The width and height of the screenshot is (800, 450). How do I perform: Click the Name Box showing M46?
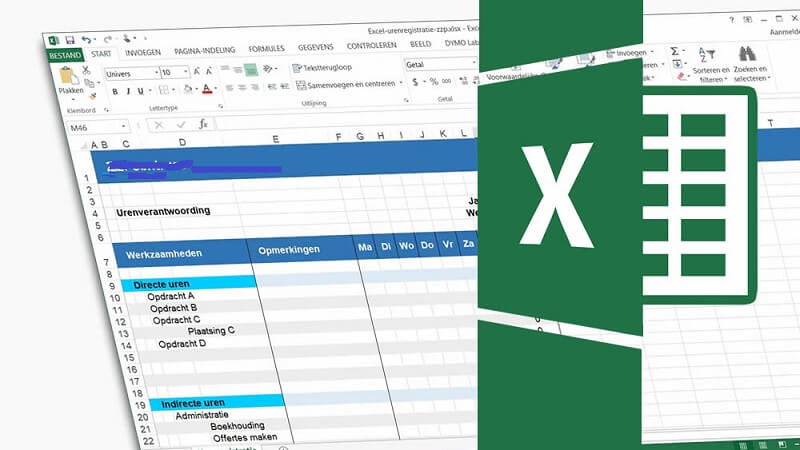click(x=92, y=127)
